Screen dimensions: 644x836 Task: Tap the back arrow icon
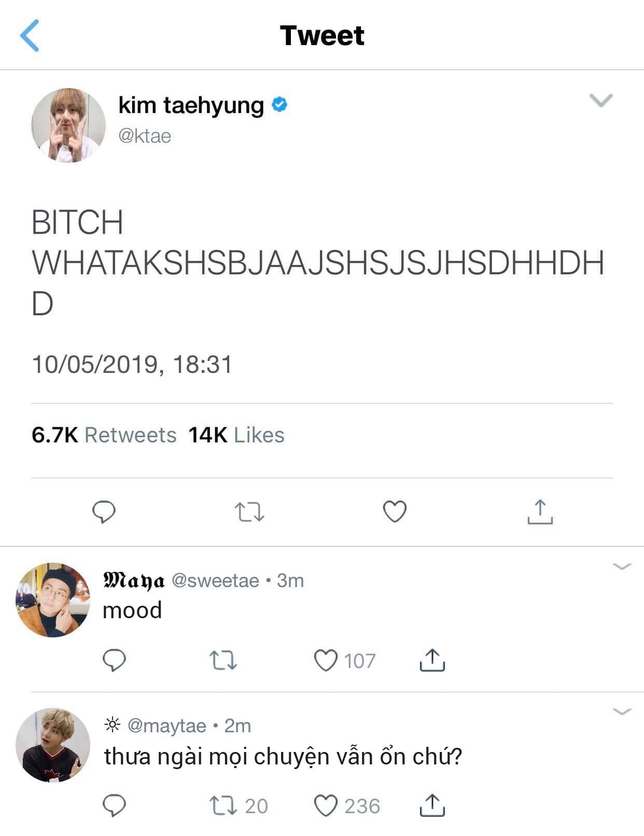point(30,36)
